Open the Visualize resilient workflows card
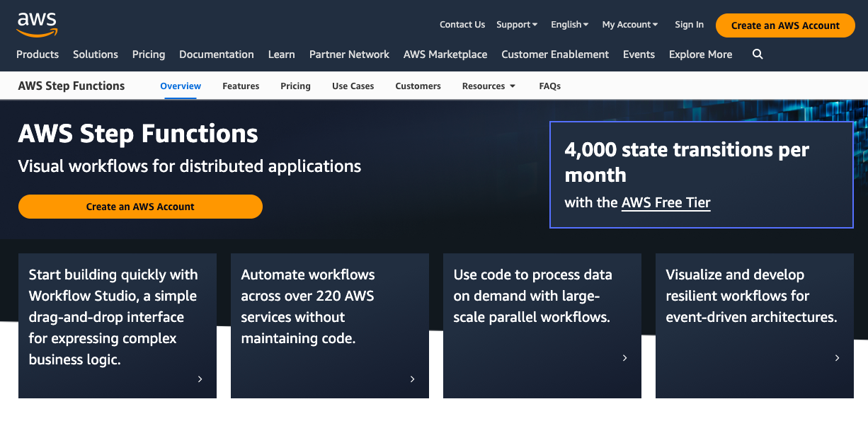868x433 pixels. click(x=755, y=326)
